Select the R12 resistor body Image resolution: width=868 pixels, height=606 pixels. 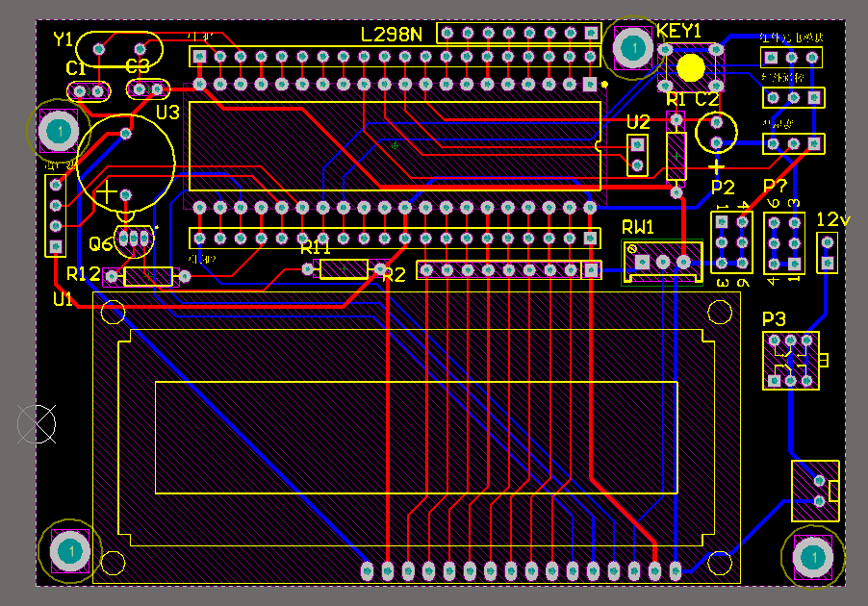148,276
